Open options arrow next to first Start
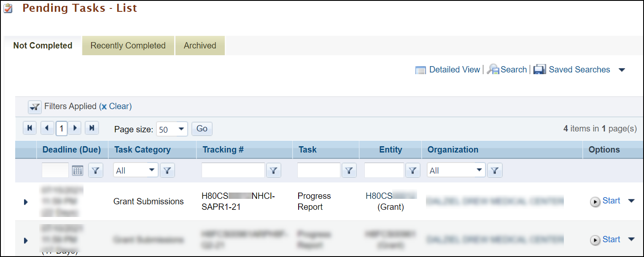Image resolution: width=644 pixels, height=257 pixels. tap(631, 201)
